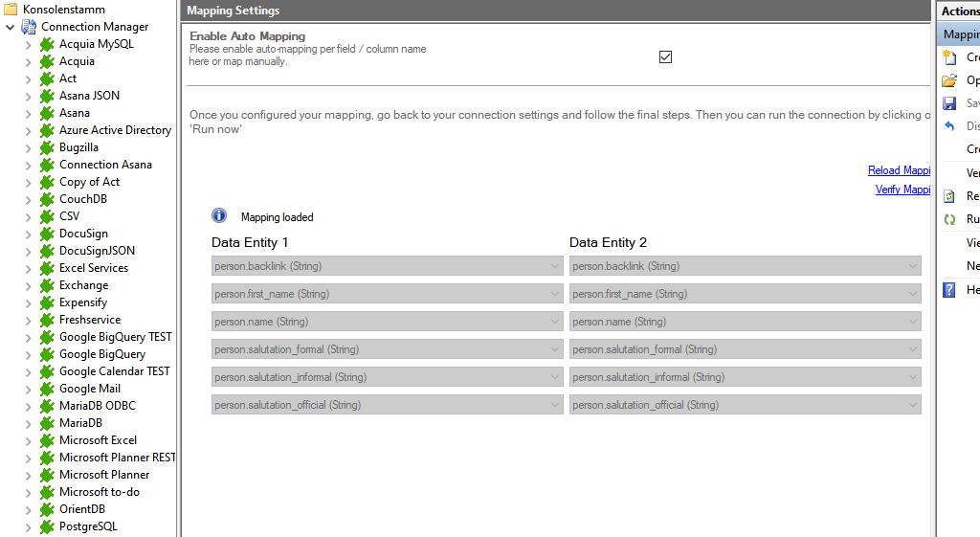
Task: Expand the Microsoft Planner REST node
Action: [x=28, y=458]
